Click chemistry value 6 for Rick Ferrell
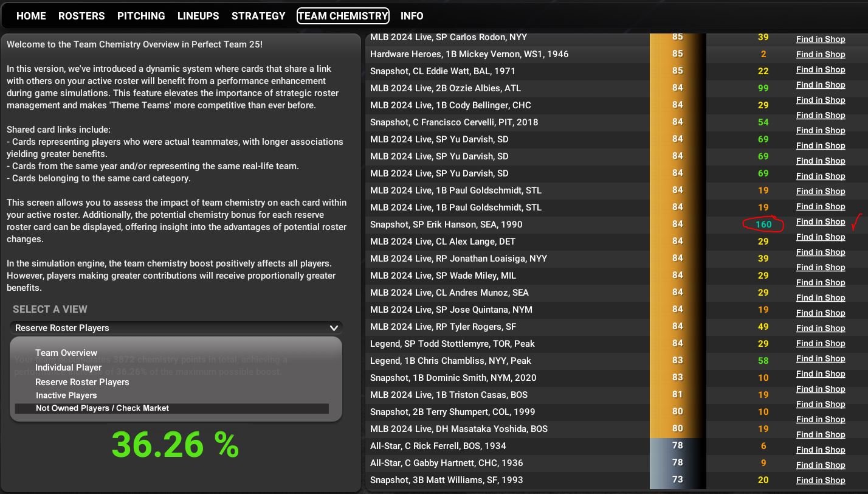The height and width of the screenshot is (494, 868). pyautogui.click(x=763, y=446)
